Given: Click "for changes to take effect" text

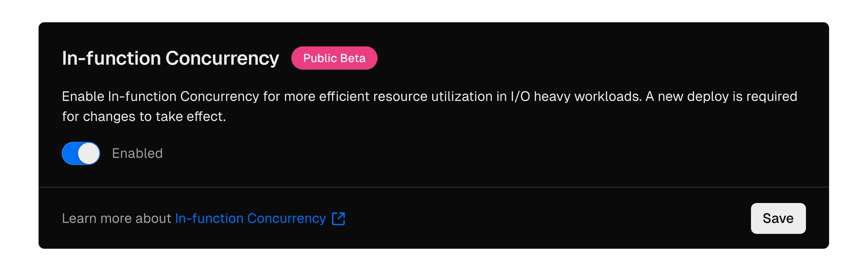Looking at the screenshot, I should 144,117.
